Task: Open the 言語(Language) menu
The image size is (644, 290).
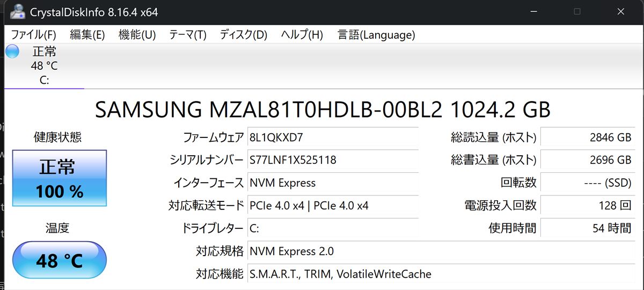Action: pos(376,35)
